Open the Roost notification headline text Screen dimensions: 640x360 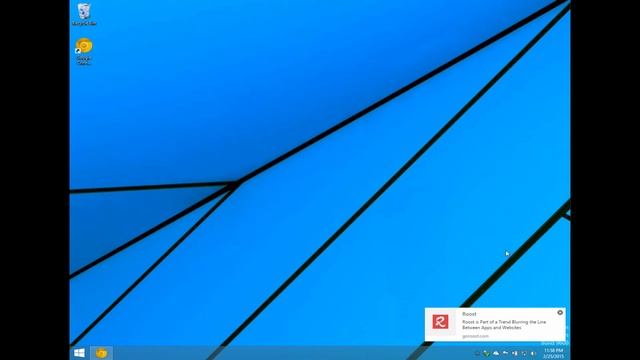(x=504, y=324)
